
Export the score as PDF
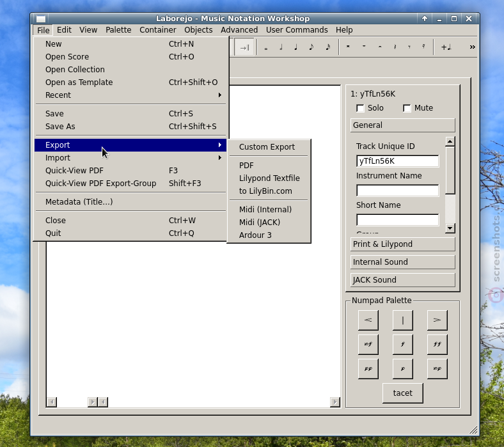[x=269, y=166]
